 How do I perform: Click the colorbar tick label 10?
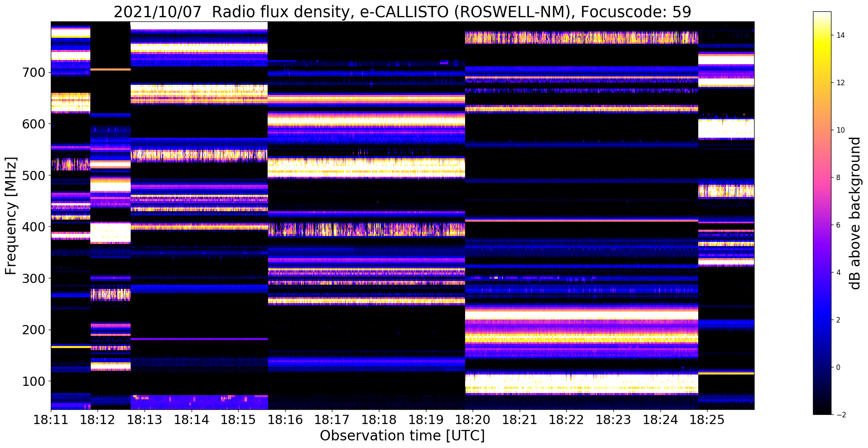pos(841,130)
